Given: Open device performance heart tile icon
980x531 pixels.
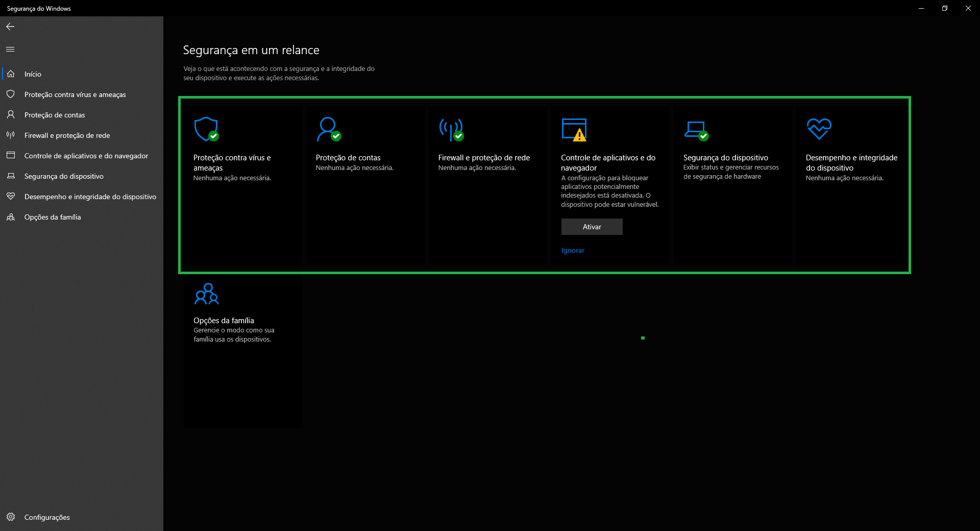Looking at the screenshot, I should 819,129.
